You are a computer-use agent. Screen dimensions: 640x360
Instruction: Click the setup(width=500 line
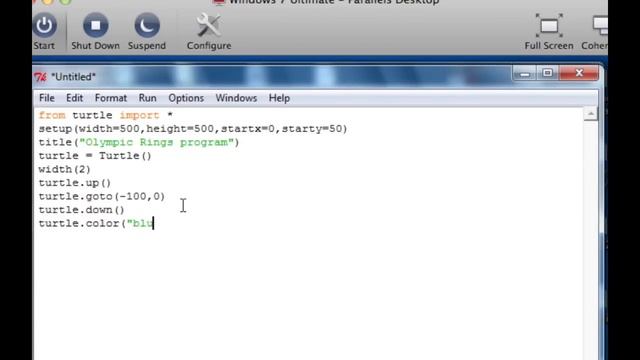193,129
